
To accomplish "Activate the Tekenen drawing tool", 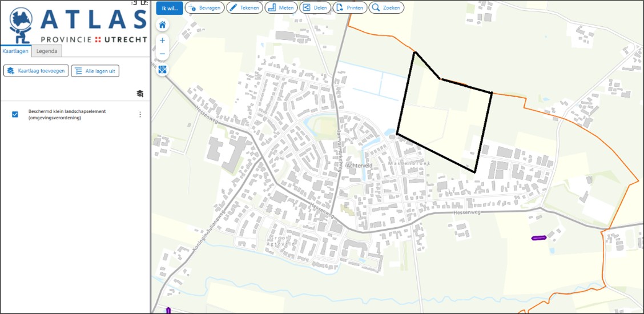I will click(x=244, y=8).
